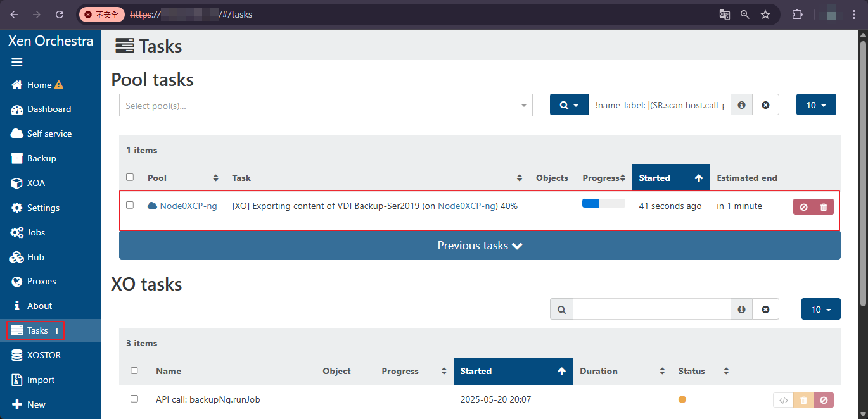This screenshot has height=419, width=868.
Task: Click the orange status dot of backupNg.runJob
Action: 682,399
